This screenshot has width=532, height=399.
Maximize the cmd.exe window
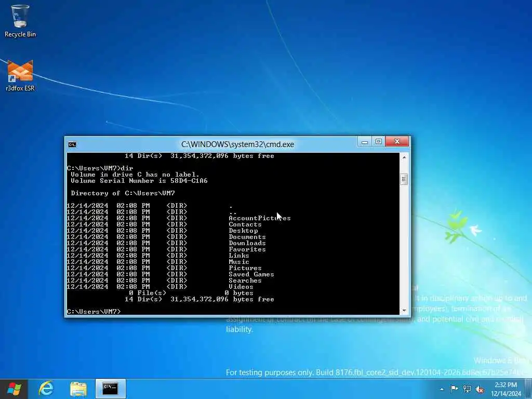(379, 142)
